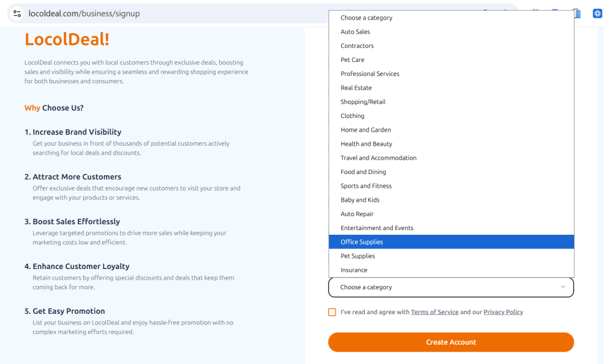Choose Food and Dining from the list

(x=363, y=172)
